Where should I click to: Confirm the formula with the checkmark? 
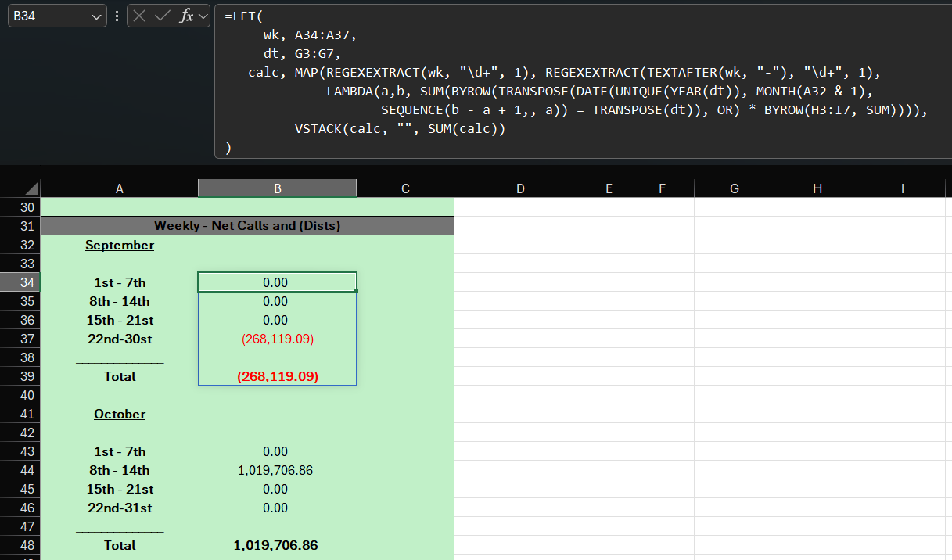[x=163, y=16]
